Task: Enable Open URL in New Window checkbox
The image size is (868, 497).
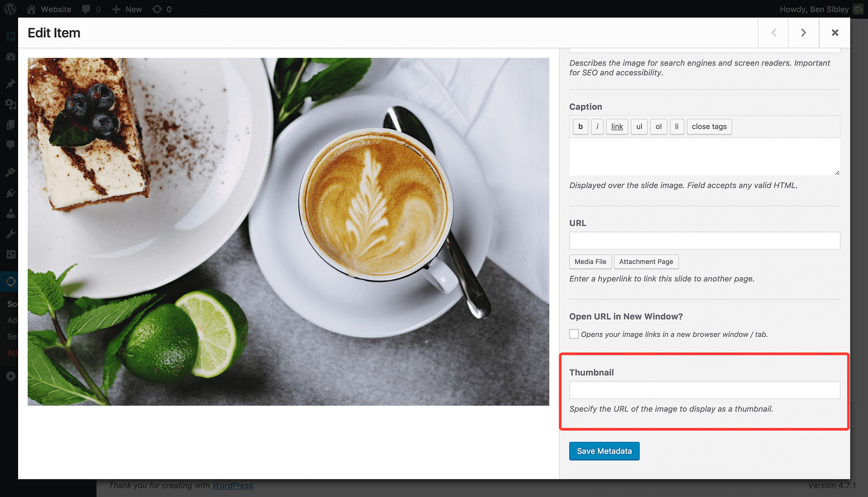Action: (574, 334)
